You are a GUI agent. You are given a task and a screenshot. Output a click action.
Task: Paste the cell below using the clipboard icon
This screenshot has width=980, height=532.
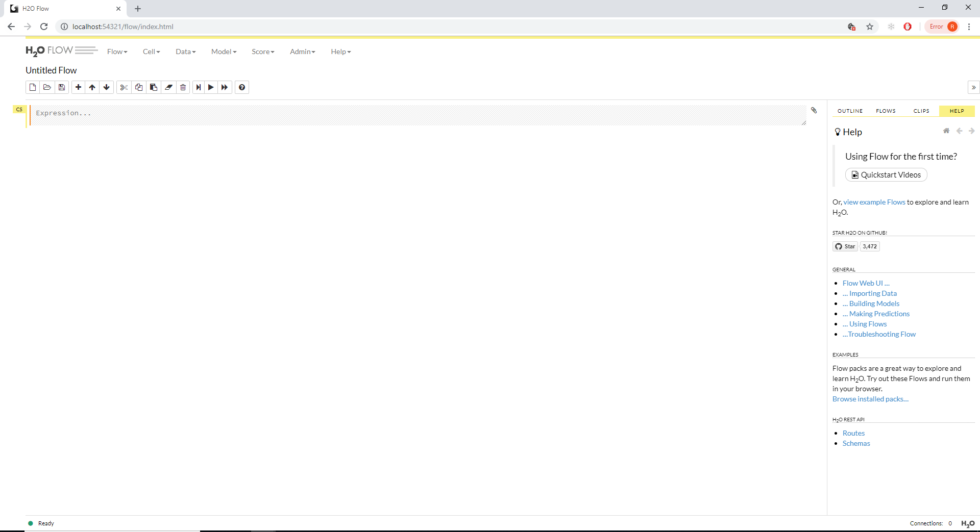tap(153, 87)
